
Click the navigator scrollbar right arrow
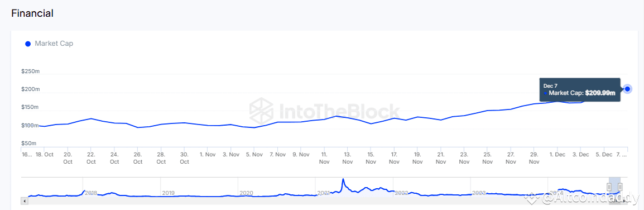click(624, 201)
